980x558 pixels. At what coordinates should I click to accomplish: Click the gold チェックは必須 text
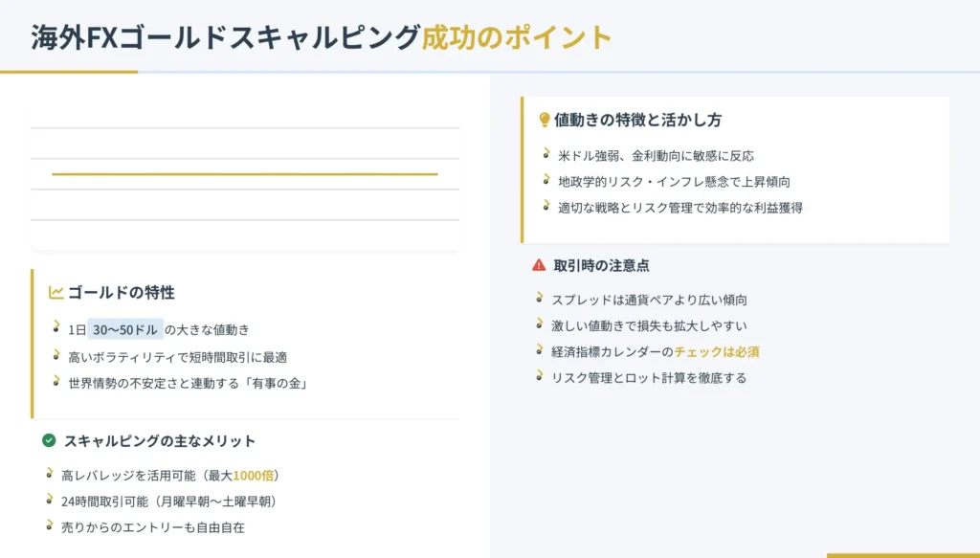[717, 352]
